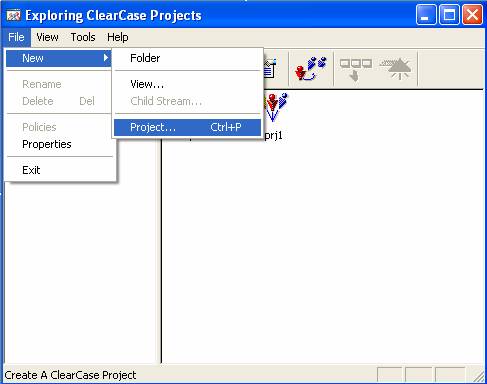
Task: Click the window resize grip corner
Action: coord(479,376)
